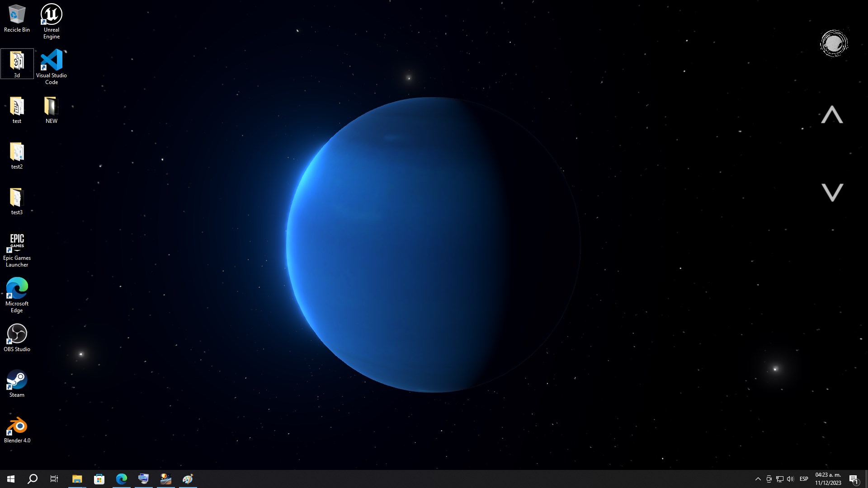
Task: Expand hidden icons in the system tray
Action: [758, 479]
